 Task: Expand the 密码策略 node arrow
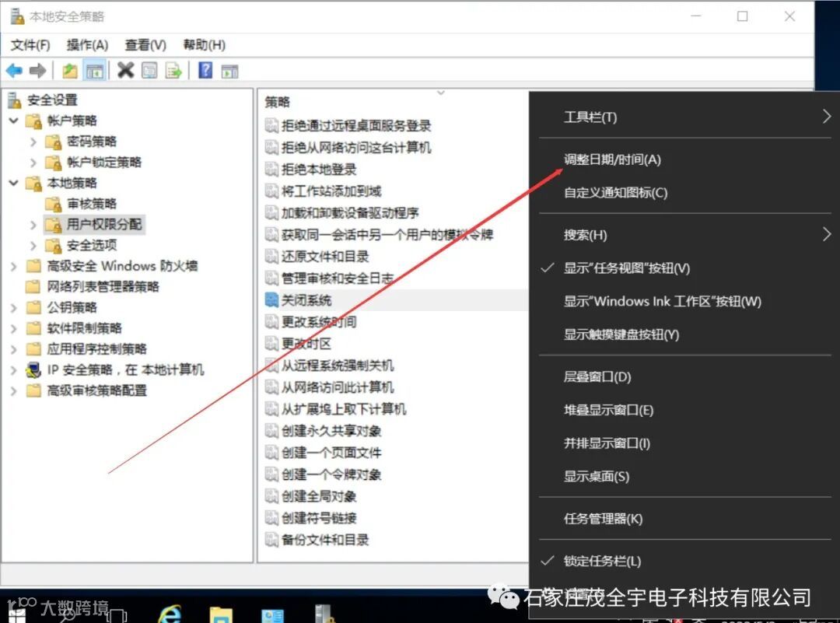(33, 142)
